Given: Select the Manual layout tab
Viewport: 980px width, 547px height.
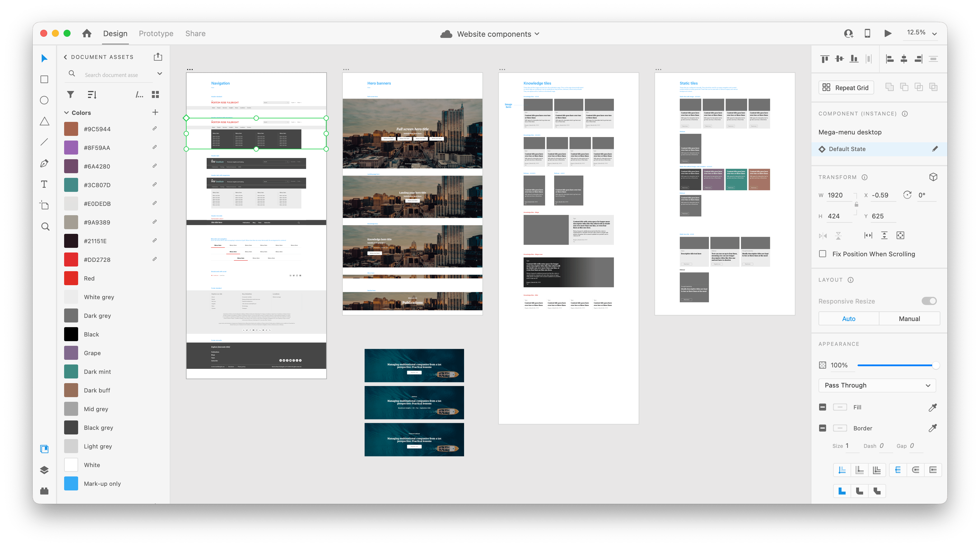Looking at the screenshot, I should point(909,319).
